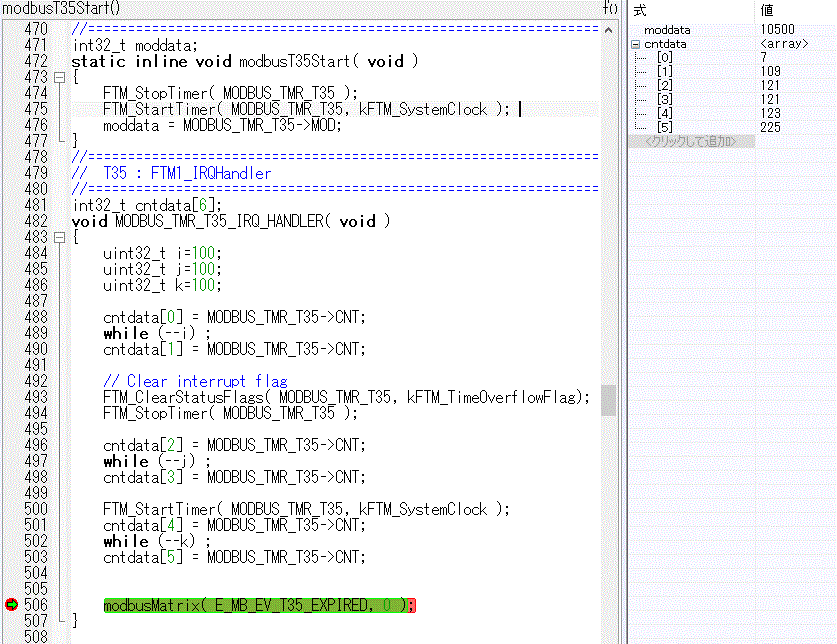Screen dimensions: 837x644
Task: Click the <array> value cell
Action: [784, 44]
